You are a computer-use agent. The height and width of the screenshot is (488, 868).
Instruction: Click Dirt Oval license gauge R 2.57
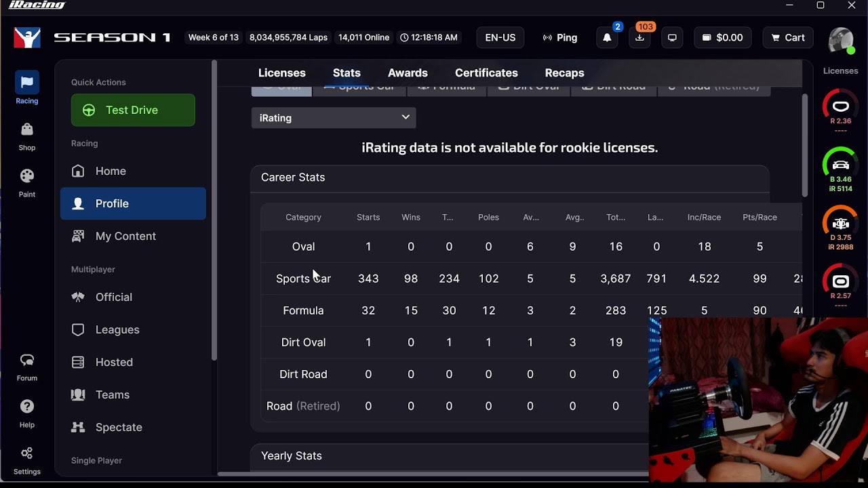pyautogui.click(x=840, y=286)
